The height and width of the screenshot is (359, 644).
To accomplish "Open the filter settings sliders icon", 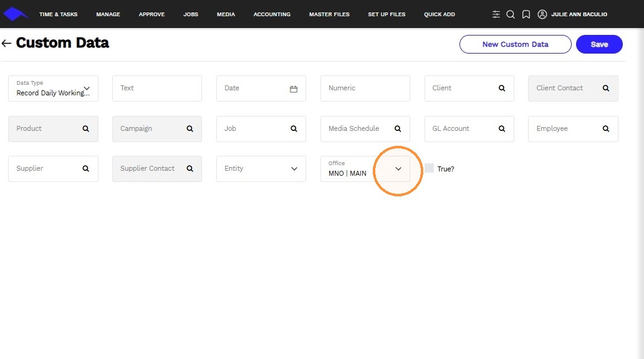I will [x=496, y=14].
